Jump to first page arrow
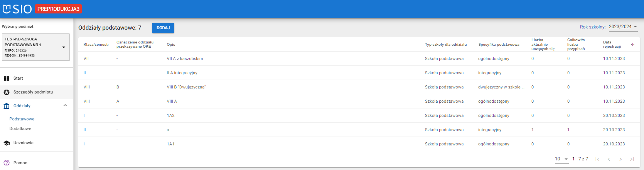Viewport: 644px width, 170px height. [x=597, y=159]
